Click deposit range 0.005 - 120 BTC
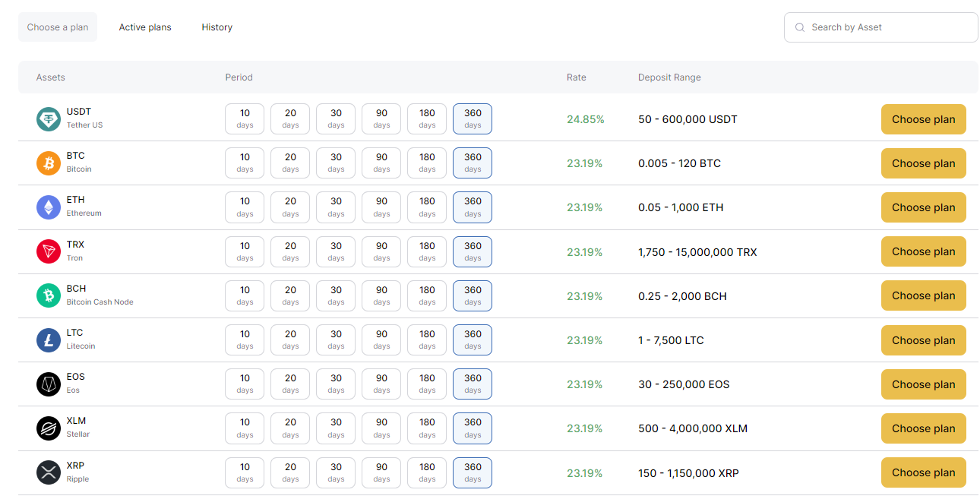980x496 pixels. pos(679,163)
